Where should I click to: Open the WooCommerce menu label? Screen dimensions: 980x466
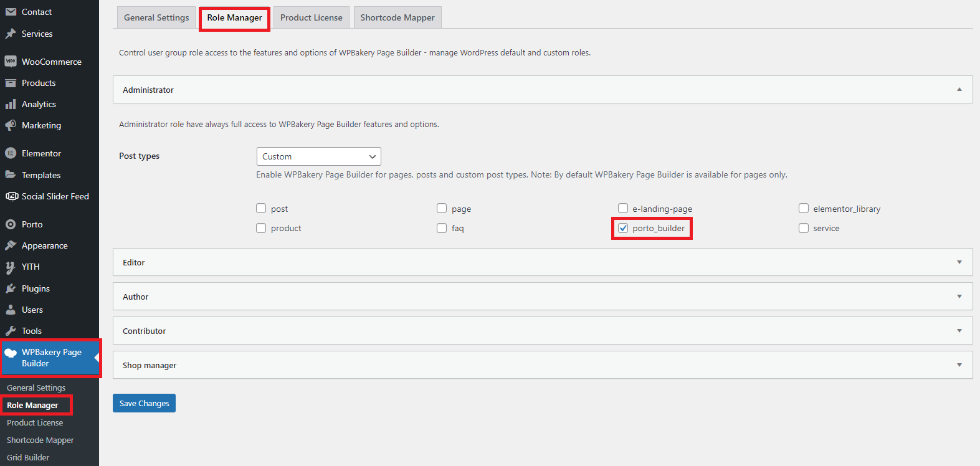52,62
